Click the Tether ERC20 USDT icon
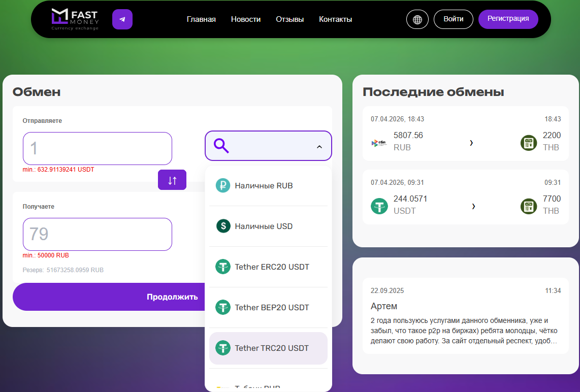Image resolution: width=580 pixels, height=392 pixels. pyautogui.click(x=223, y=267)
